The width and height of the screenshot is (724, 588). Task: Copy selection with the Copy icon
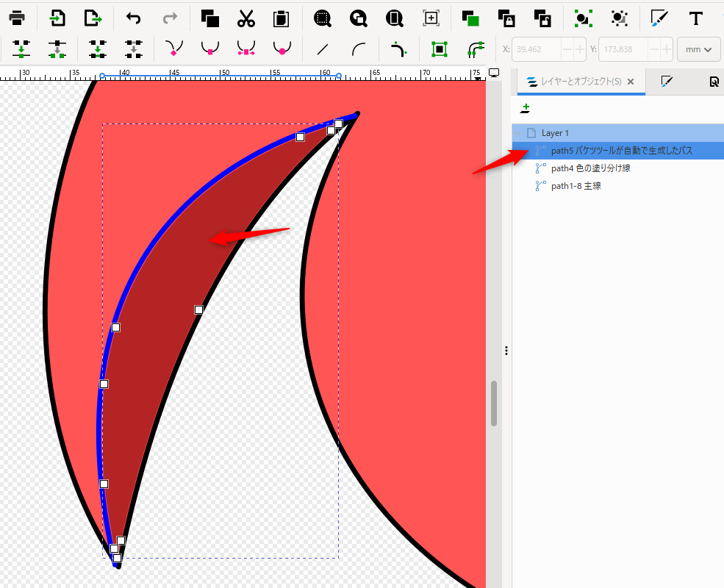[210, 18]
